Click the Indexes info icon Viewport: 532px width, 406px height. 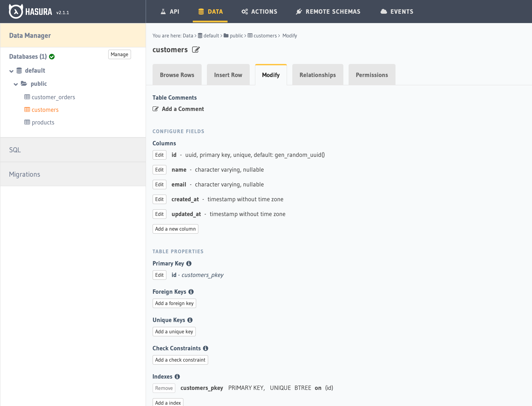click(177, 376)
